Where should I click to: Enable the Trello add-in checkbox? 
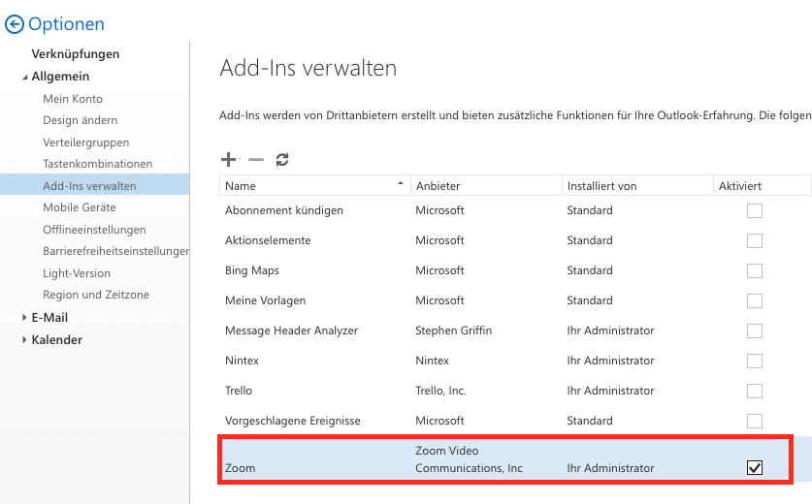point(754,391)
